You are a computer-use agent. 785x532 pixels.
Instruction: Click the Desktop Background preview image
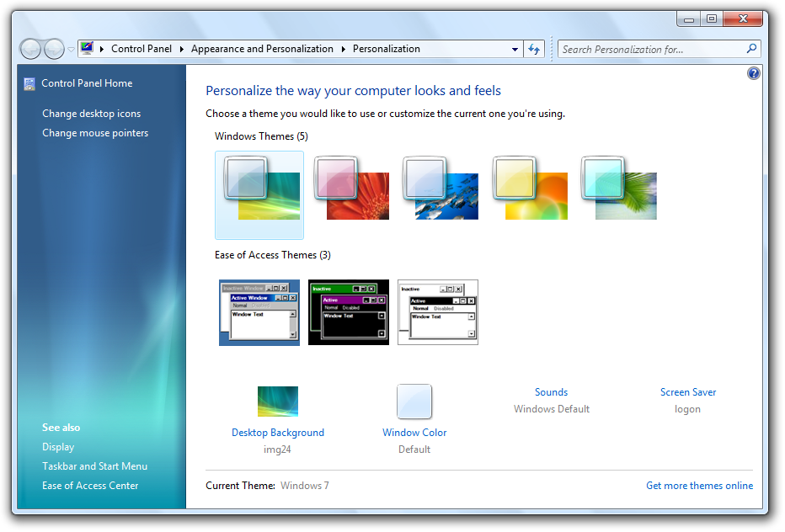click(x=278, y=402)
